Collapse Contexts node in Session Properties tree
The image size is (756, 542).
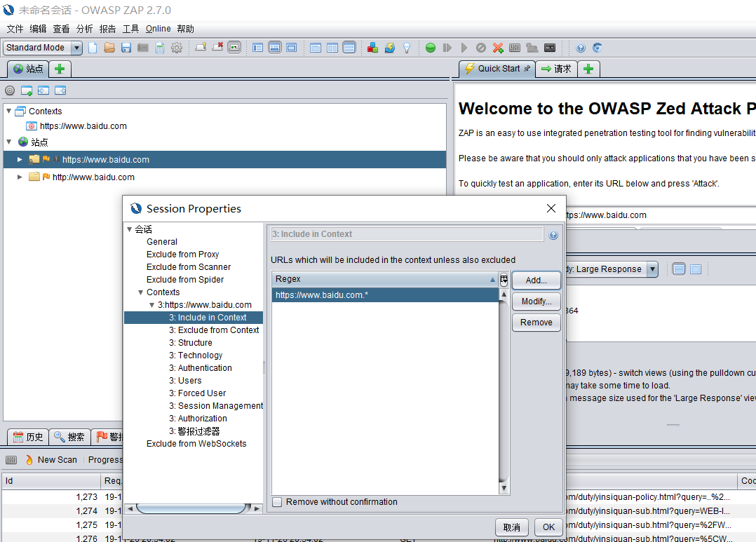click(x=141, y=292)
